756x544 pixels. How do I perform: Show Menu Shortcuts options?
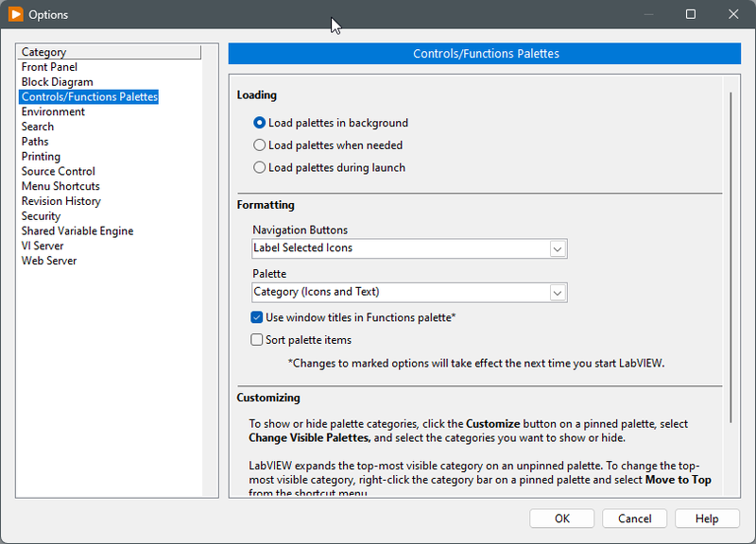tap(60, 186)
